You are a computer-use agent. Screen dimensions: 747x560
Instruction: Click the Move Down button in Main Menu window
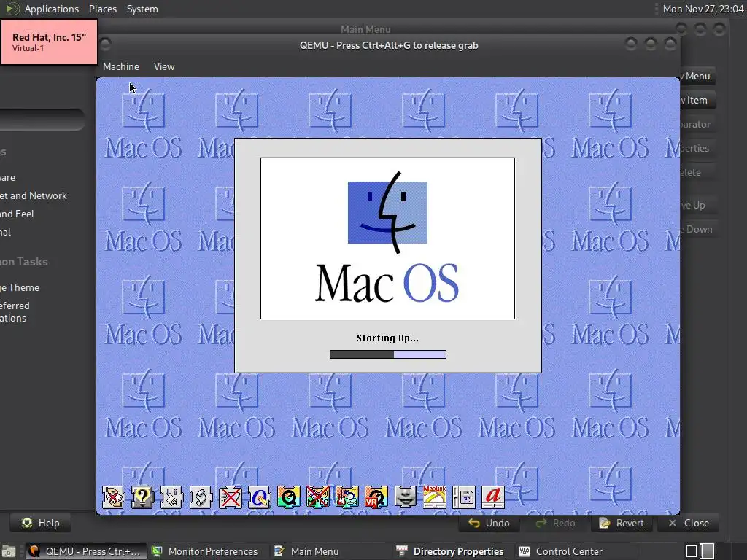point(698,229)
